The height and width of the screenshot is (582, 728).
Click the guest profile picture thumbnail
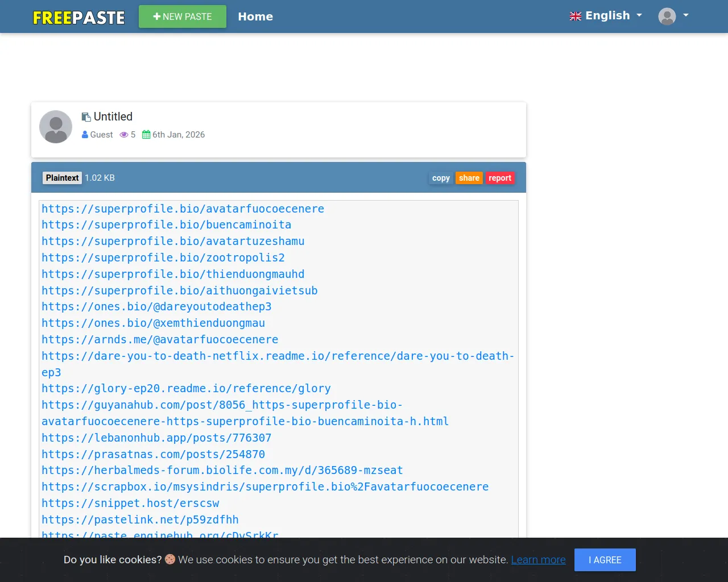tap(56, 127)
